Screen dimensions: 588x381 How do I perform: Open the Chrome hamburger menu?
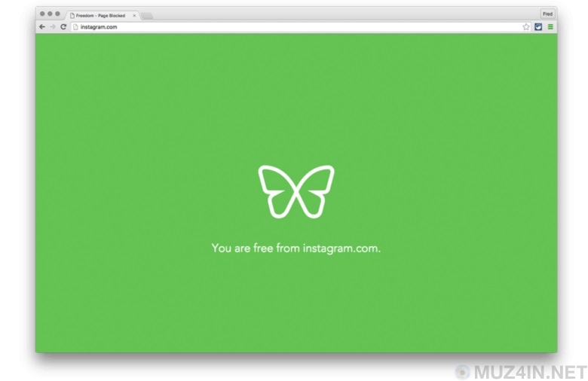click(550, 26)
